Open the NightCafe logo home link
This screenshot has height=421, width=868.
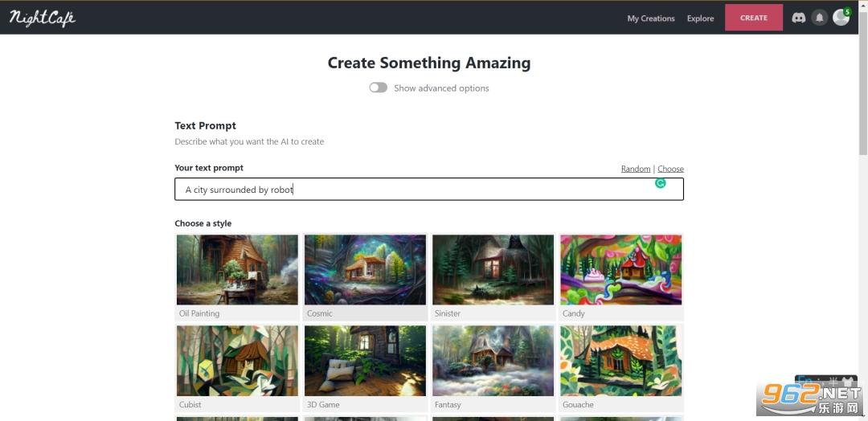tap(42, 18)
